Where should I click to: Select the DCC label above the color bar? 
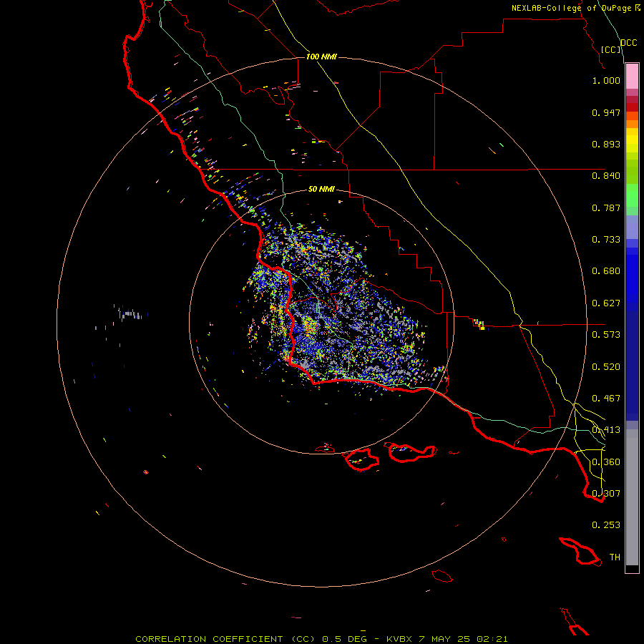(628, 43)
